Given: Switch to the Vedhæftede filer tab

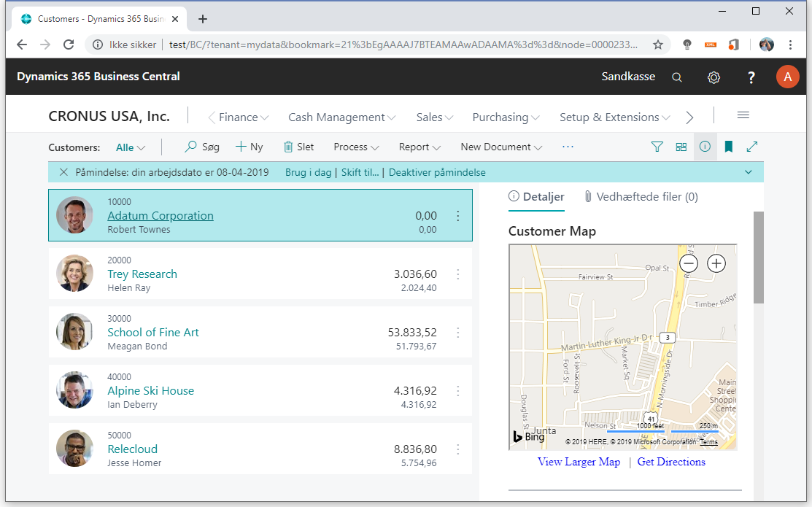Looking at the screenshot, I should pos(641,197).
